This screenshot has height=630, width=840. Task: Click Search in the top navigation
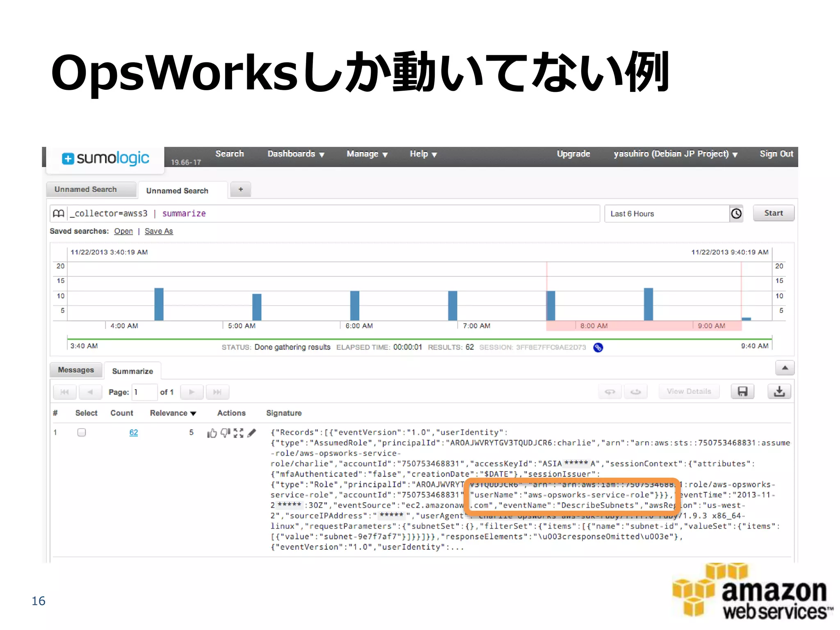pyautogui.click(x=230, y=154)
